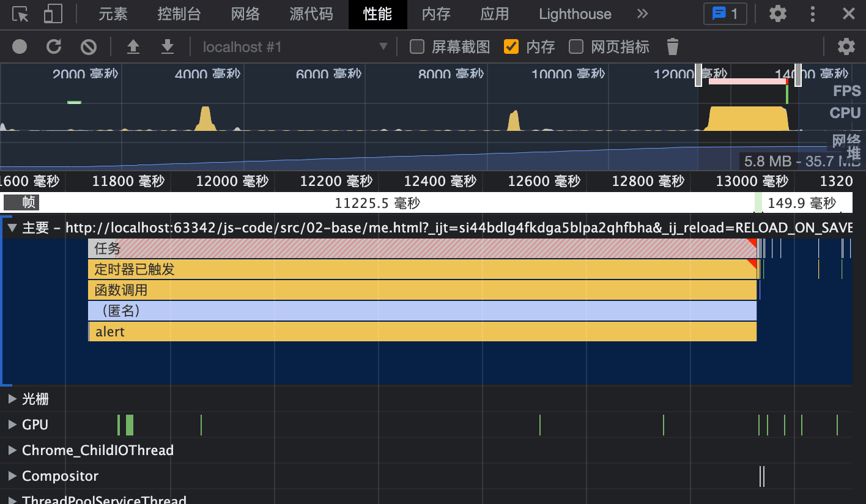Expand the GPU track
This screenshot has height=504, width=866.
pyautogui.click(x=12, y=424)
